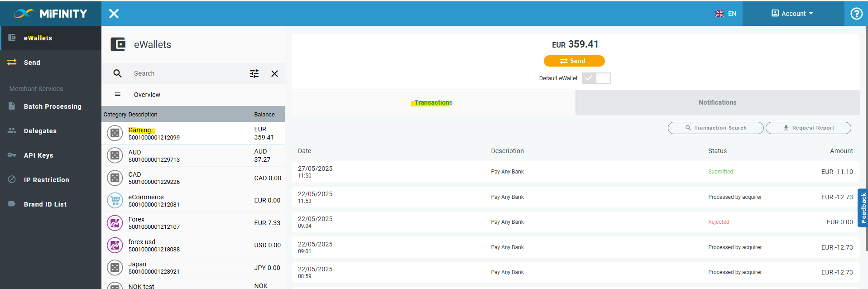Open the help question mark icon

pos(856,14)
